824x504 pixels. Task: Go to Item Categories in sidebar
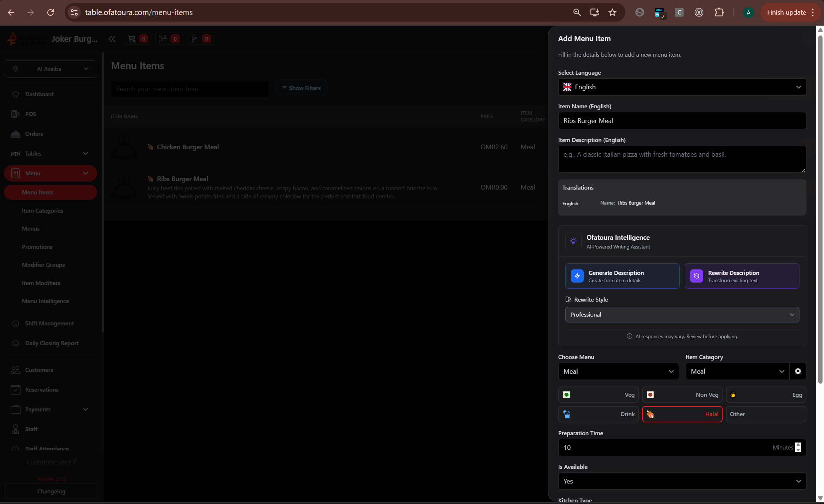tap(42, 211)
